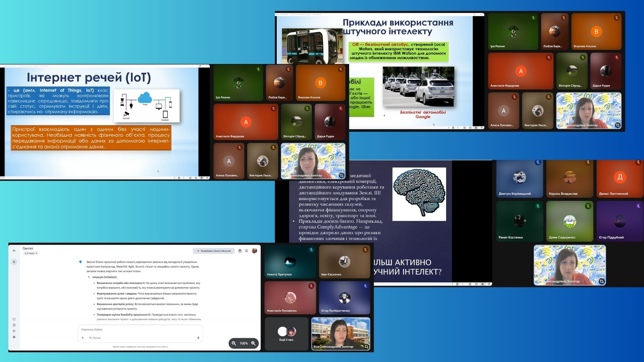Open the Gemini hamburger main menu
The image size is (644, 362).
pos(14,250)
